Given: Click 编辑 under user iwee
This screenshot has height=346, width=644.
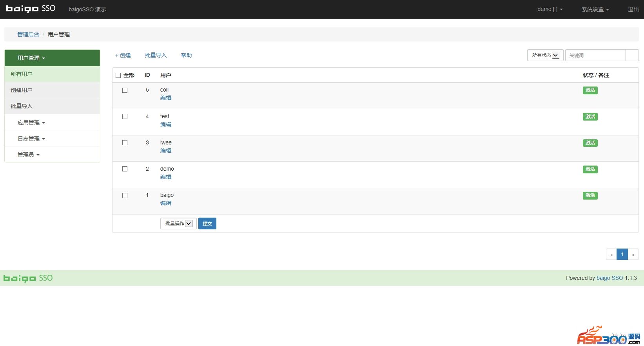Looking at the screenshot, I should click(166, 151).
